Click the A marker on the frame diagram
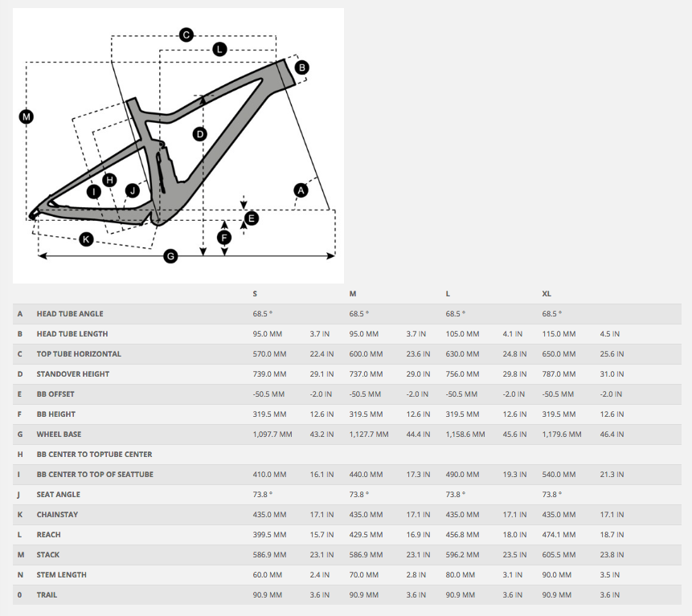The width and height of the screenshot is (692, 616). [301, 190]
